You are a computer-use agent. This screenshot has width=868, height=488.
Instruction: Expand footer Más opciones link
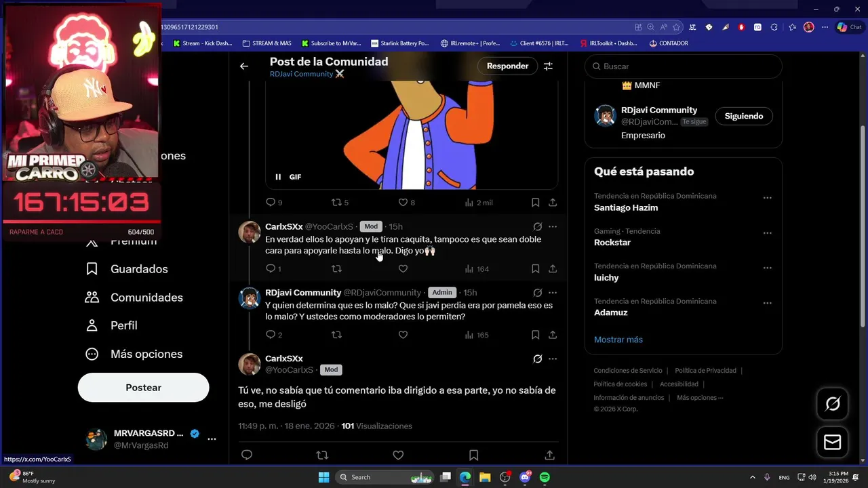700,398
